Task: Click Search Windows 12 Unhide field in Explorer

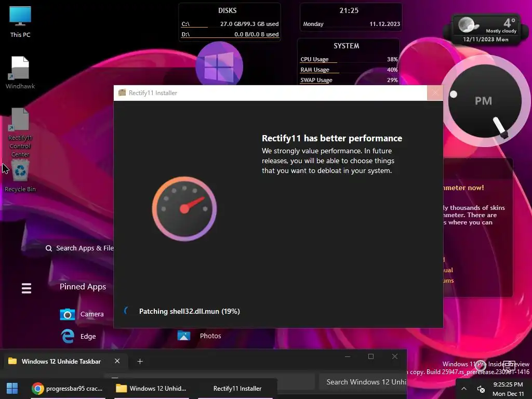Action: [x=363, y=382]
